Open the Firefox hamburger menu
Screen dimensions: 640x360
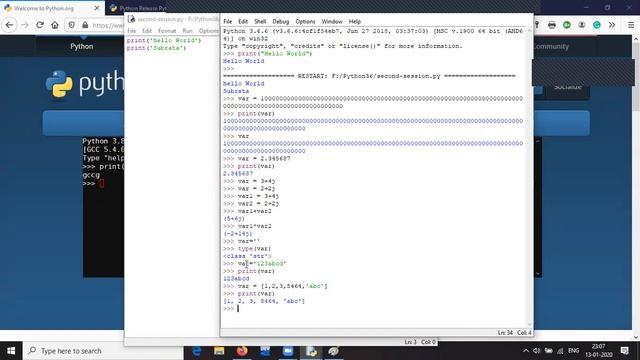[x=631, y=25]
